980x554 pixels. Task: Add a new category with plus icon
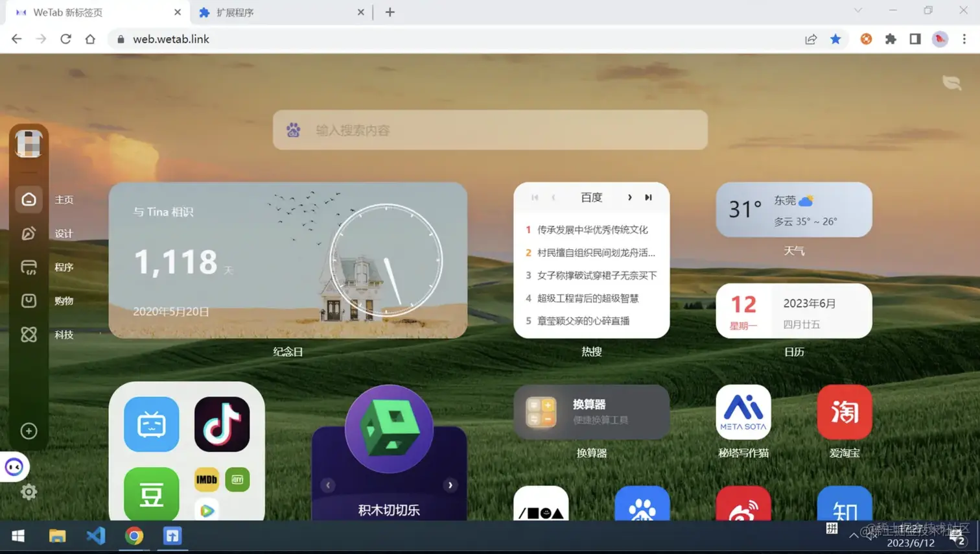29,431
